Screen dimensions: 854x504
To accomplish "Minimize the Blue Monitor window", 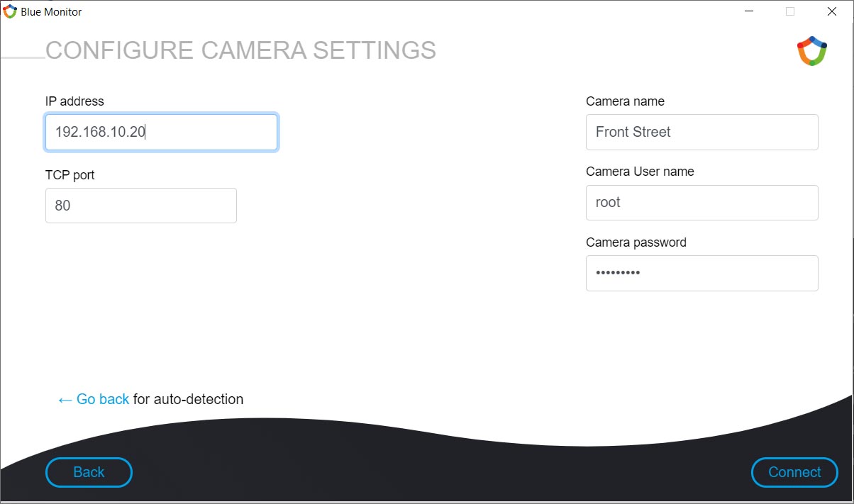I will click(748, 11).
